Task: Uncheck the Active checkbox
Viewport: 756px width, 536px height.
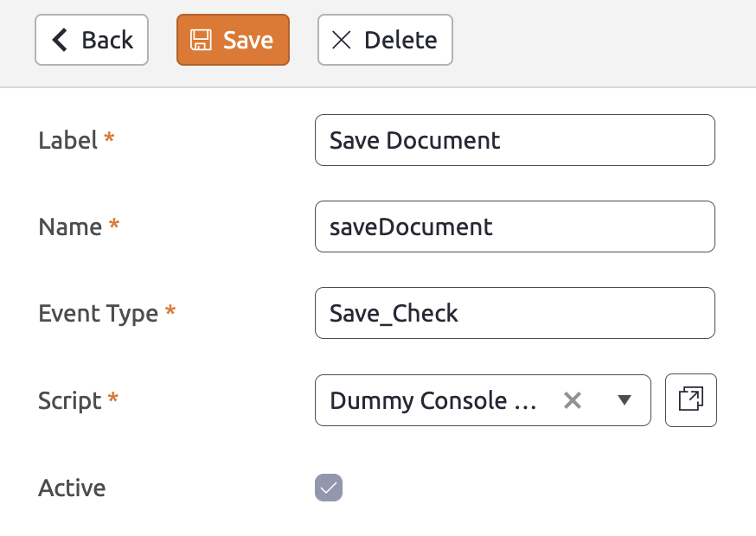Action: (329, 488)
